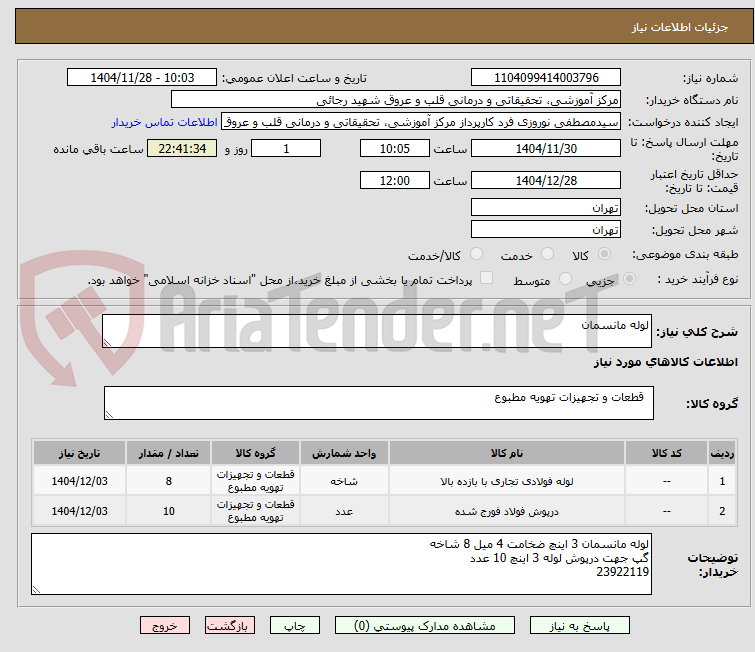Click the چاپ print button

[295, 626]
